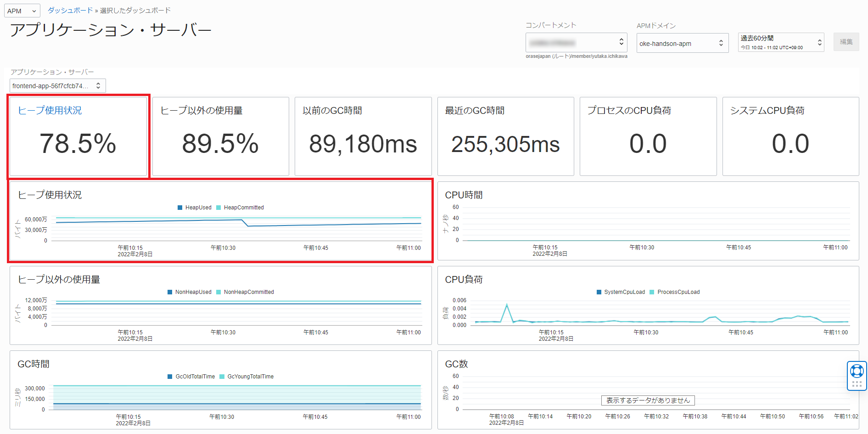The width and height of the screenshot is (868, 434).
Task: Open the APM domain oke-handson-apm dropdown
Action: [x=682, y=44]
